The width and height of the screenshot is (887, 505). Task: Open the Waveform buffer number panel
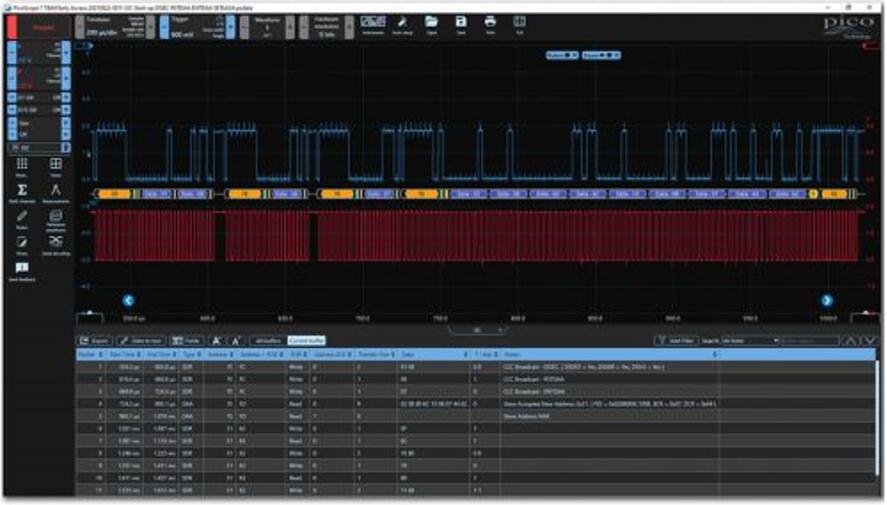tap(267, 27)
